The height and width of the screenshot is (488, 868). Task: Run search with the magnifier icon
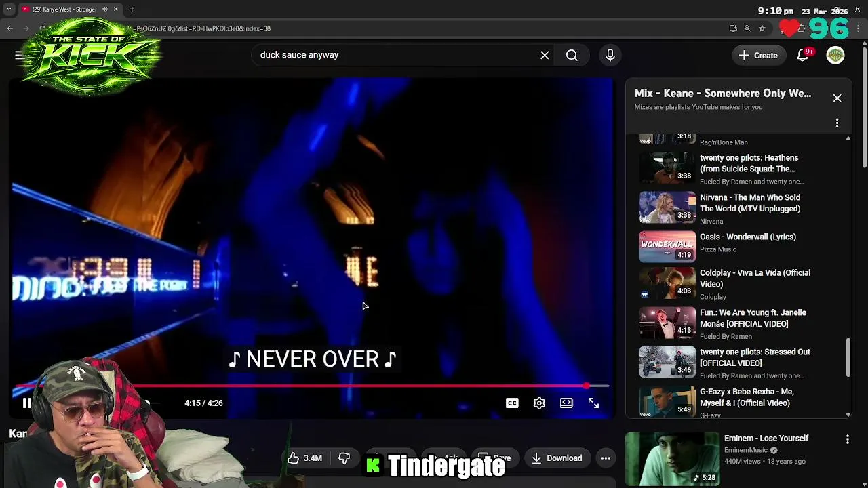click(572, 56)
